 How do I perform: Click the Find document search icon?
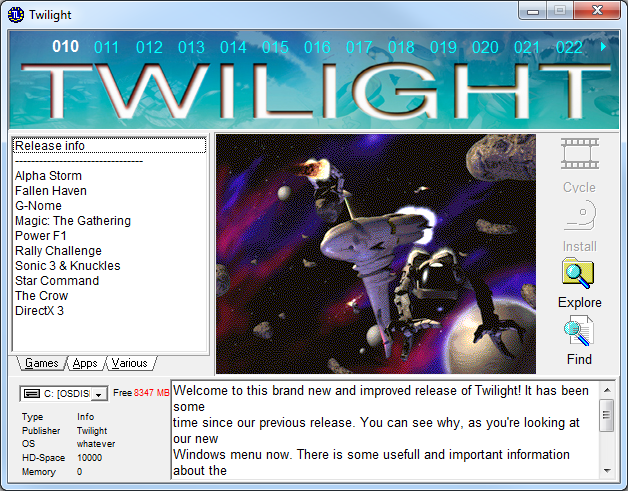(x=579, y=331)
